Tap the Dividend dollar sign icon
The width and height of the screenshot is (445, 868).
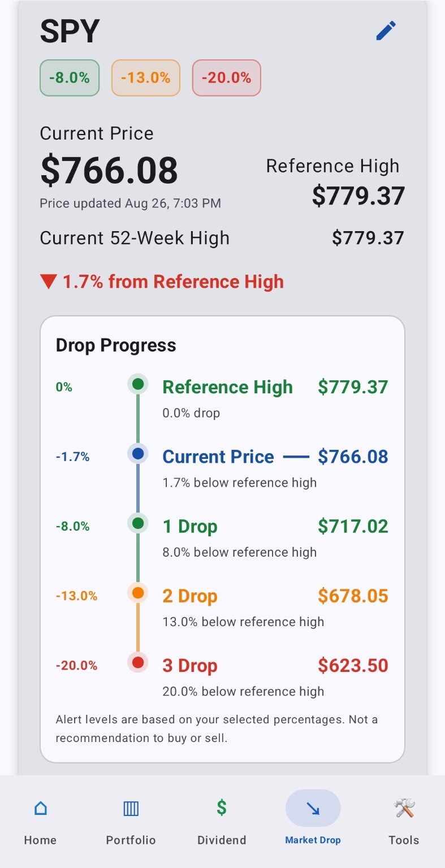click(222, 808)
